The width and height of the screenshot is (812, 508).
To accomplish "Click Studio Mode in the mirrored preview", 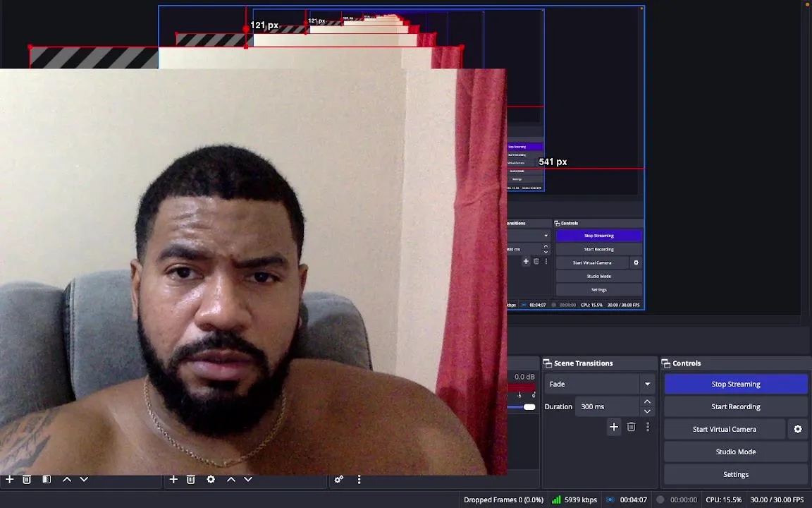I will click(x=599, y=277).
